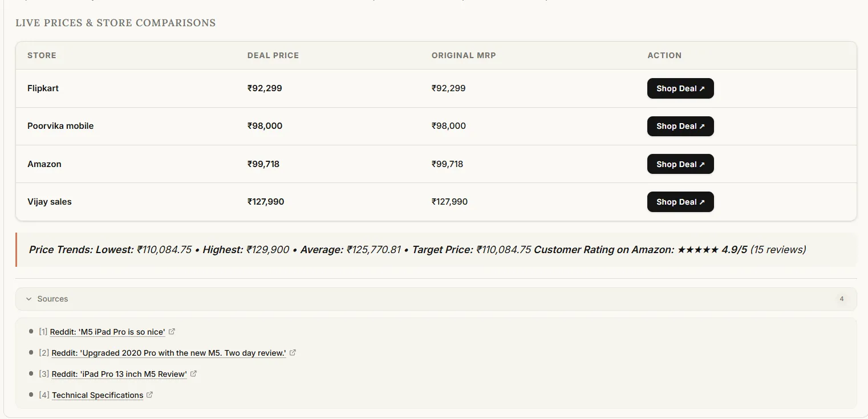This screenshot has height=419, width=868.
Task: Click the ACTION column header
Action: click(664, 55)
